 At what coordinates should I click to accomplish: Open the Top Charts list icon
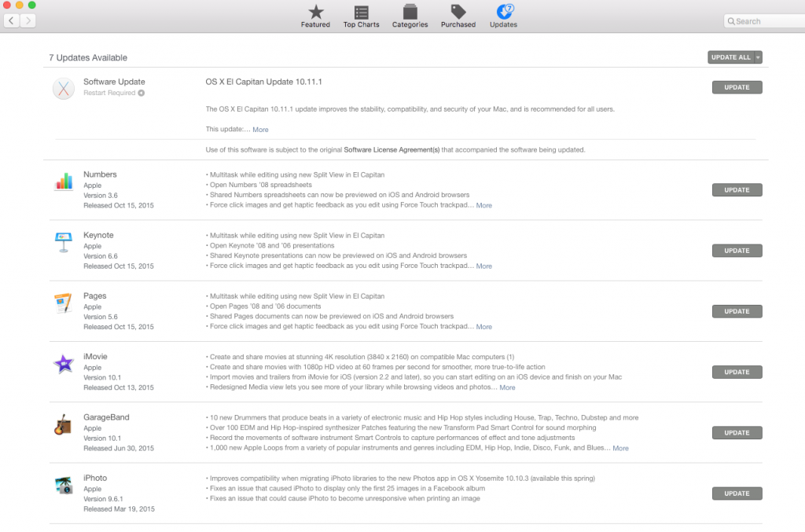362,13
